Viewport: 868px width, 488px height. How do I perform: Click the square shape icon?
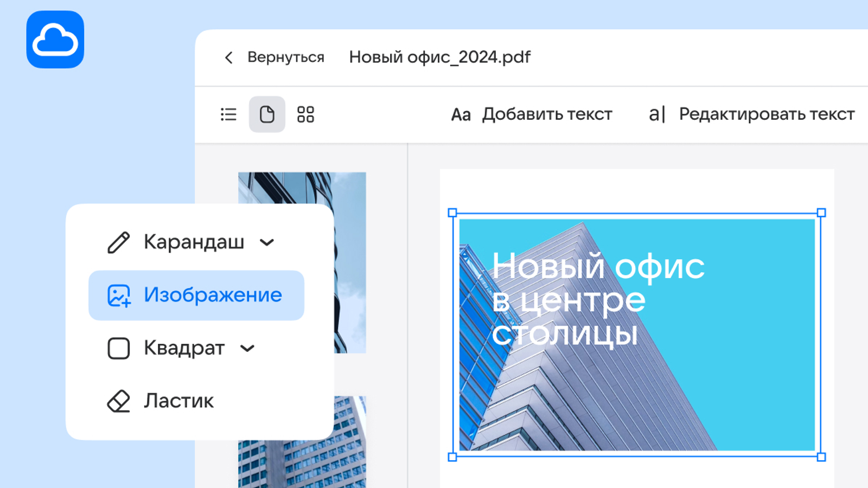point(119,349)
